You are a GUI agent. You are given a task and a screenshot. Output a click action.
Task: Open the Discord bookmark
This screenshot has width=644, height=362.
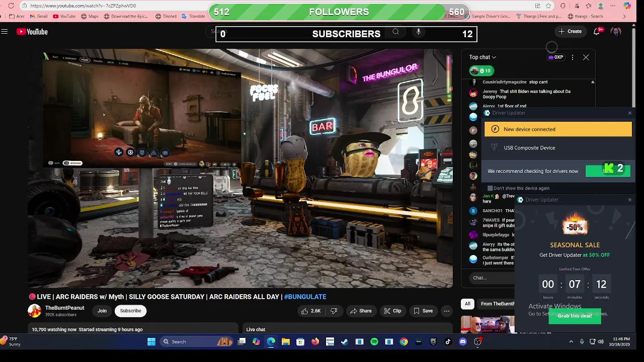click(x=166, y=16)
